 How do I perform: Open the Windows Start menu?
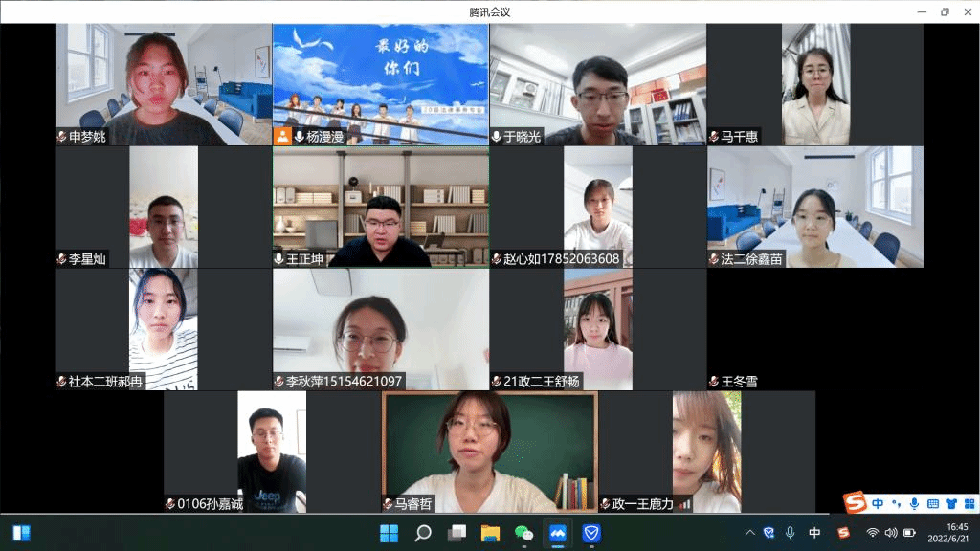[x=389, y=533]
